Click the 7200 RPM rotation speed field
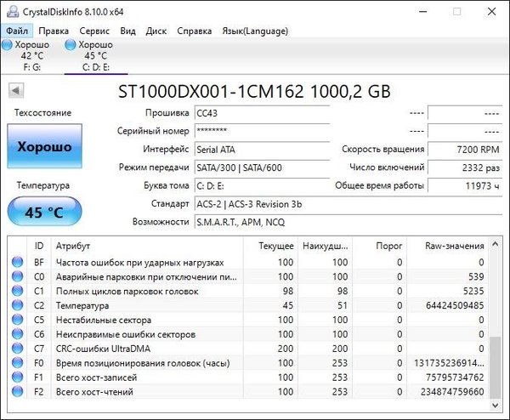 tap(465, 150)
